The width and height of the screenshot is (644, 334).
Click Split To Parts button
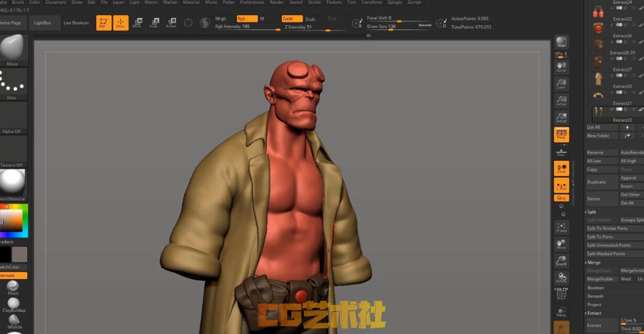pyautogui.click(x=614, y=237)
